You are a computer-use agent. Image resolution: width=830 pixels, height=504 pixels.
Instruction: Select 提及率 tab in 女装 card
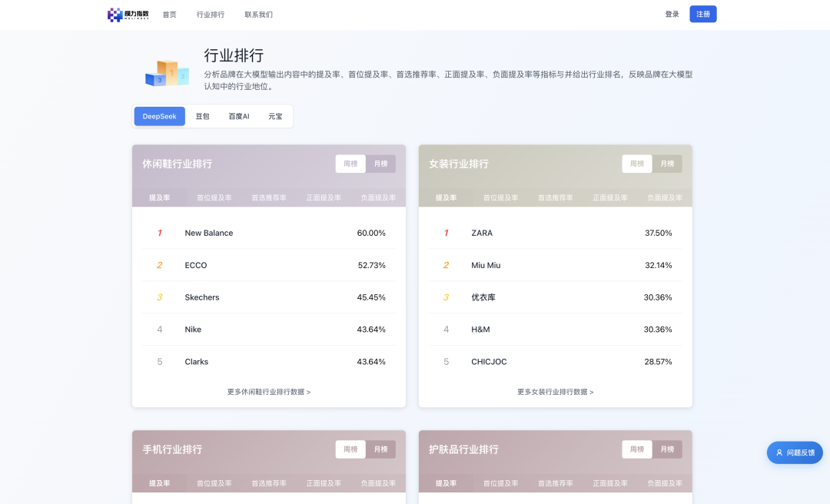[446, 198]
